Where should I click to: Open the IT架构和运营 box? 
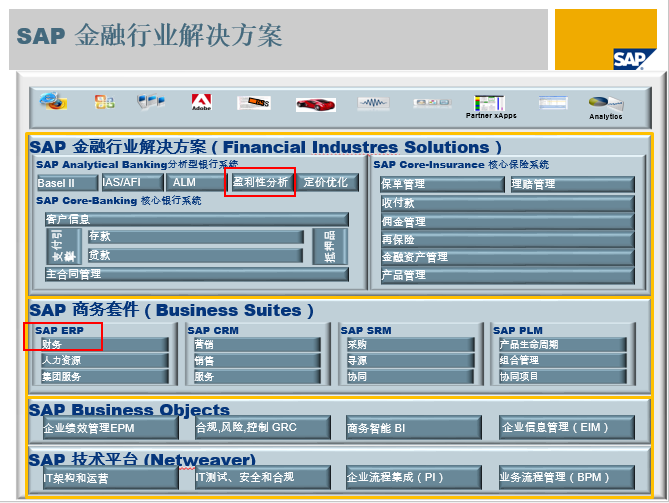point(111,478)
